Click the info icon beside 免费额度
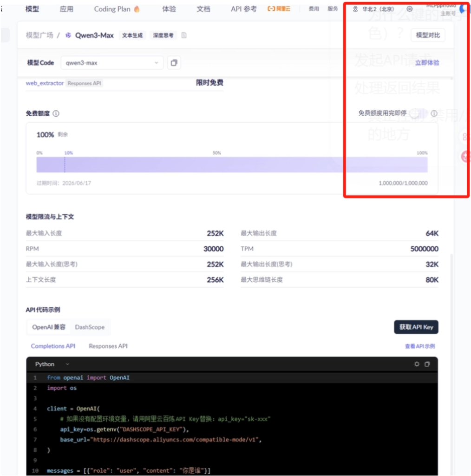The height and width of the screenshot is (476, 471). click(56, 113)
